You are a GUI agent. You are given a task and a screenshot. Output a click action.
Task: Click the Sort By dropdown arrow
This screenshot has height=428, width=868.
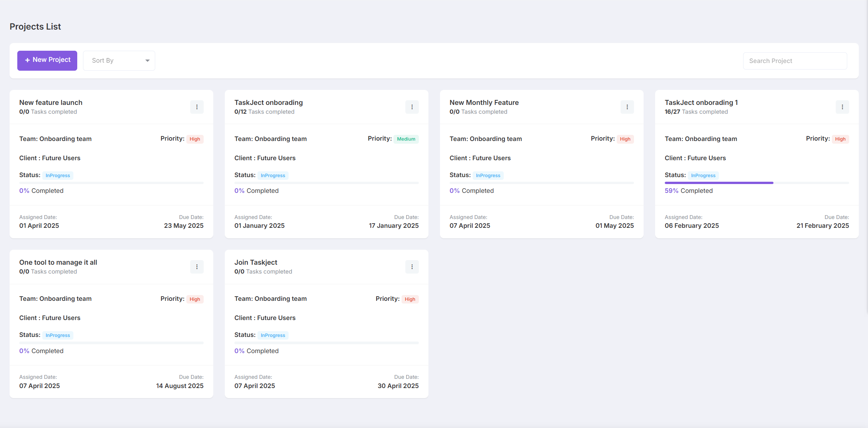[148, 61]
